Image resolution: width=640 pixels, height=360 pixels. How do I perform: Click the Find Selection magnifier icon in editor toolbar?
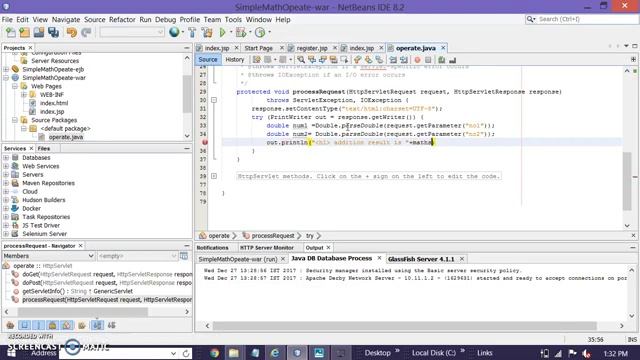coord(301,60)
